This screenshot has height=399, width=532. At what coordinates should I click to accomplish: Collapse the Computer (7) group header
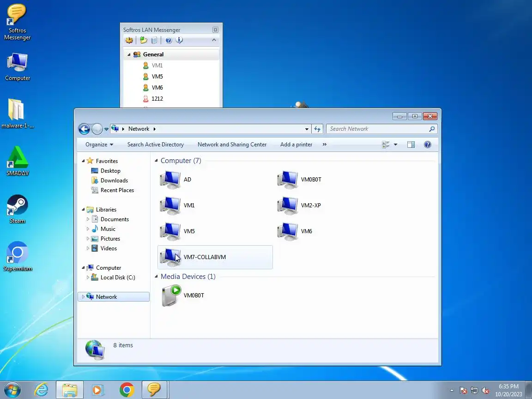pyautogui.click(x=156, y=160)
